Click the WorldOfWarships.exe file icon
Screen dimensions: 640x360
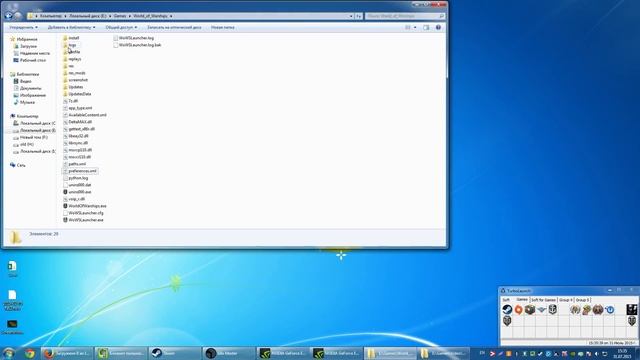pos(65,206)
